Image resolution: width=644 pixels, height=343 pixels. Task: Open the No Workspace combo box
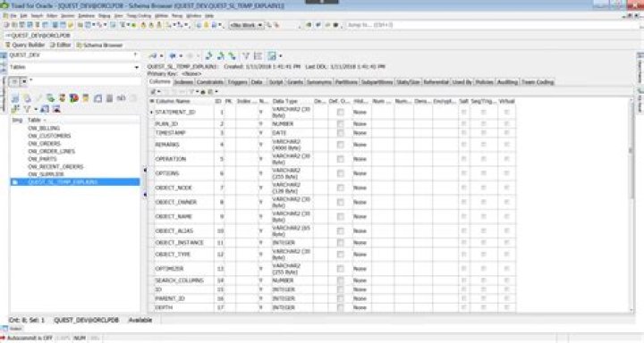(x=246, y=25)
